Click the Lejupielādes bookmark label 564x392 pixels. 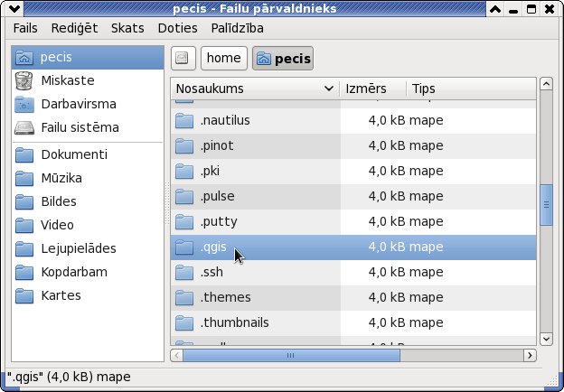tap(79, 248)
